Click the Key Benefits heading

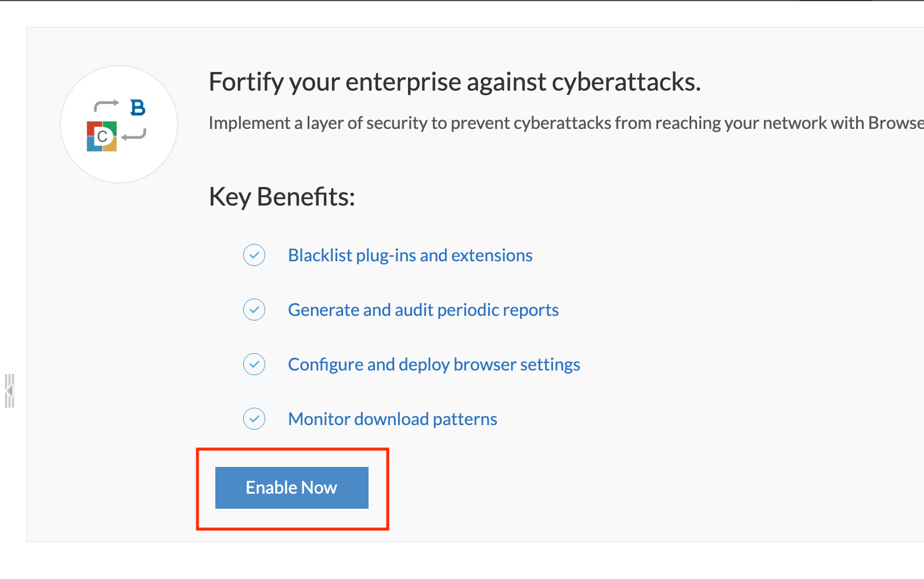coord(281,197)
